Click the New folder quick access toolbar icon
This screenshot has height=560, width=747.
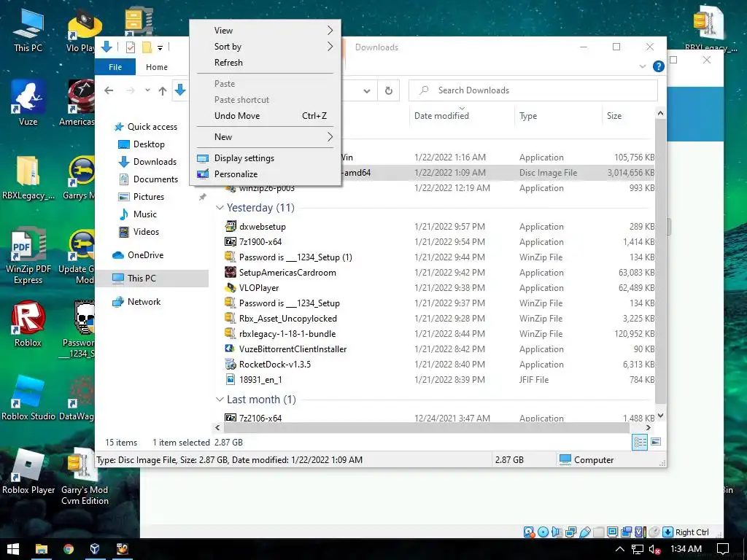[147, 47]
